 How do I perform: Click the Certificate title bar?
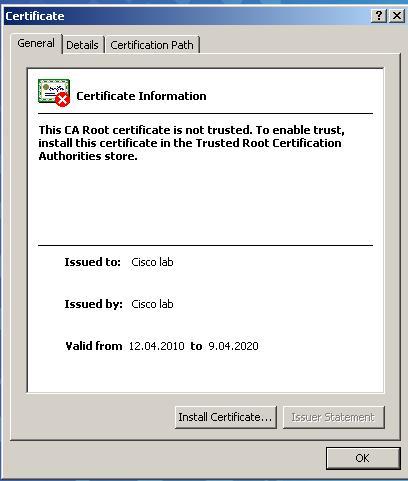(187, 16)
